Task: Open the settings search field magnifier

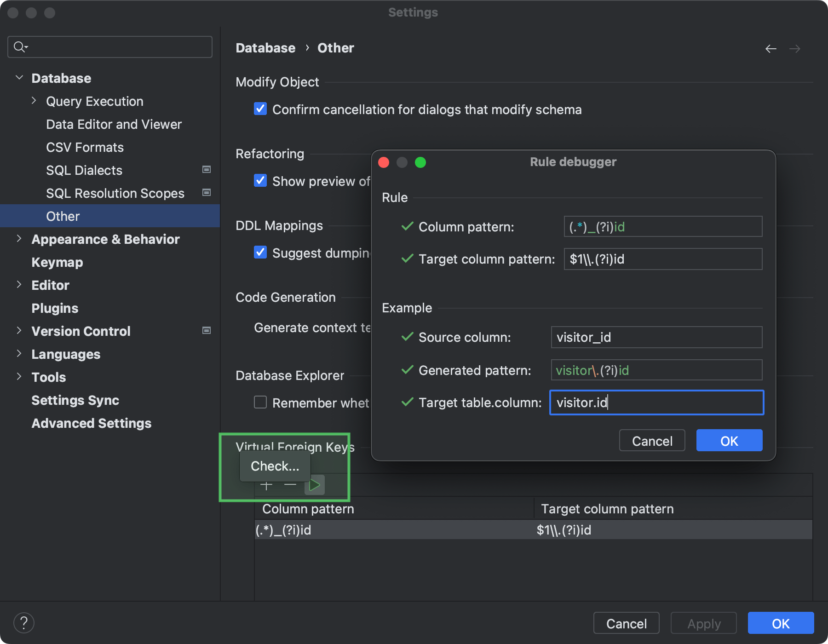Action: point(19,46)
